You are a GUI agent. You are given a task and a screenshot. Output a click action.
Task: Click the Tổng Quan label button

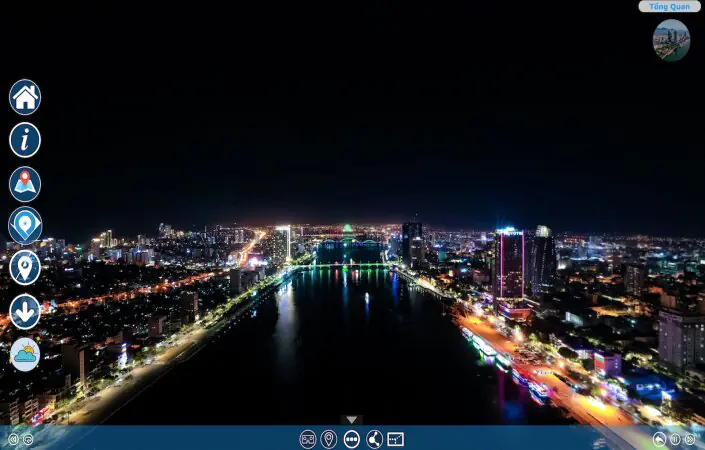669,6
